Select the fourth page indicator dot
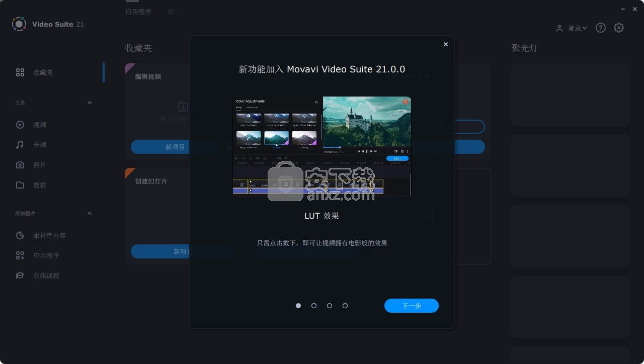This screenshot has width=644, height=364. pos(345,306)
